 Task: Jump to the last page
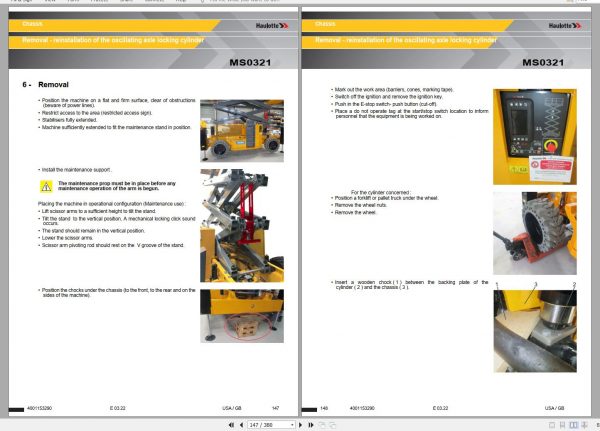(x=311, y=425)
